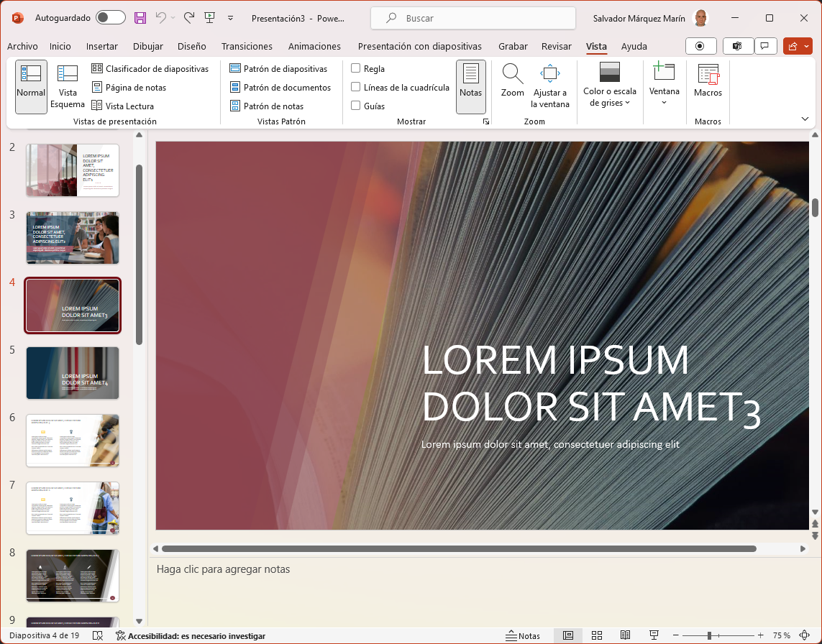Switch to the Transiciones tab
The height and width of the screenshot is (644, 822).
coord(247,46)
